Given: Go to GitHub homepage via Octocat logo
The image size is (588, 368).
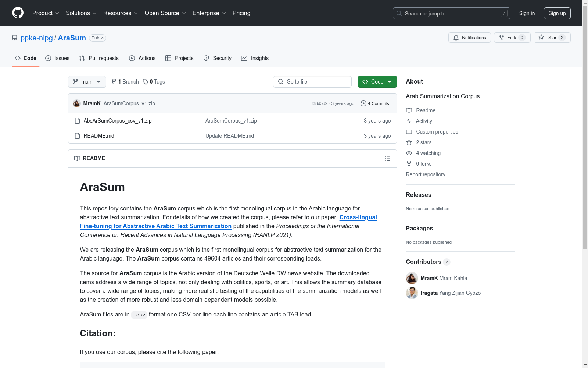Looking at the screenshot, I should pyautogui.click(x=18, y=13).
